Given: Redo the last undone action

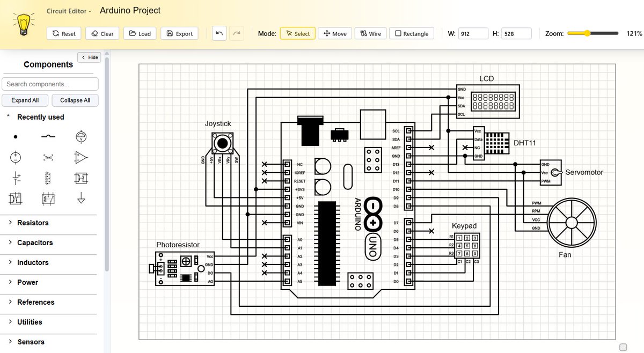Looking at the screenshot, I should (237, 33).
